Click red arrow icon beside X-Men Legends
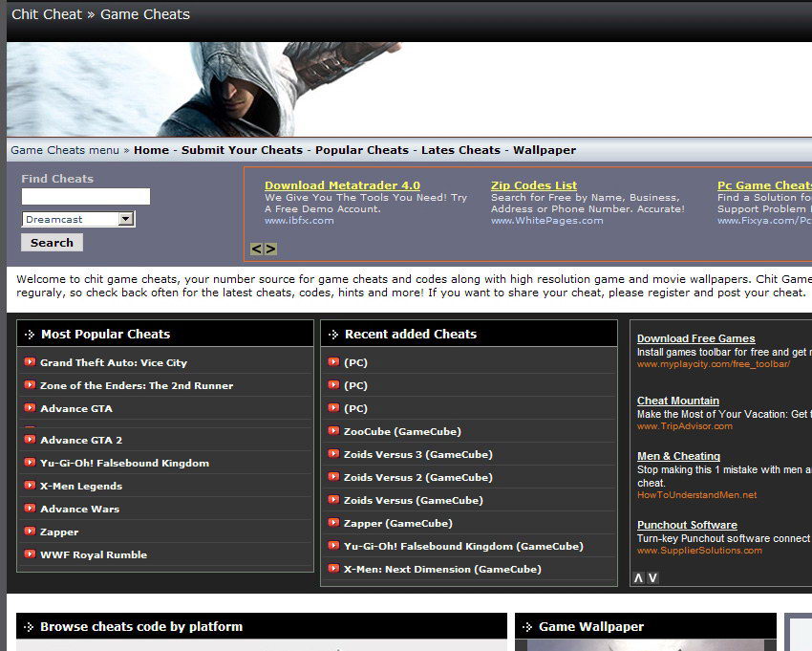The width and height of the screenshot is (812, 651). (x=30, y=485)
